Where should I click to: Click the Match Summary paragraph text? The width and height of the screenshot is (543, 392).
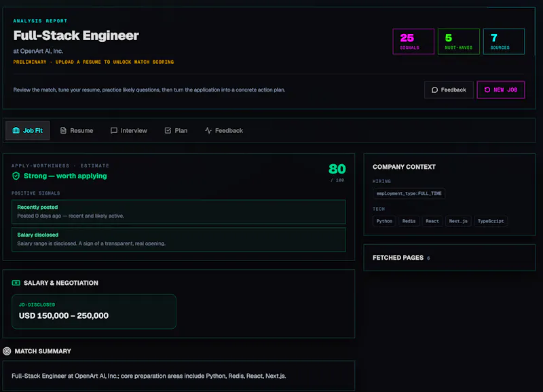[149, 376]
